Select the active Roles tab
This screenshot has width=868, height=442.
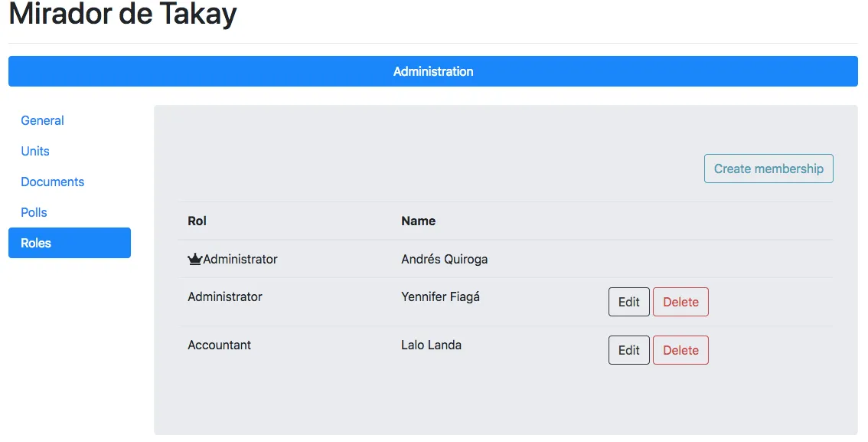[69, 243]
